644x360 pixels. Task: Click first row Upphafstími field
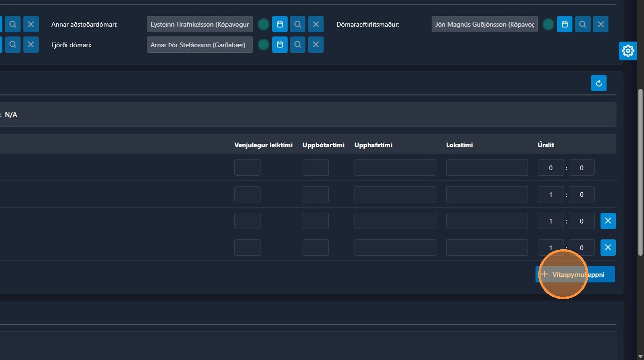(395, 168)
